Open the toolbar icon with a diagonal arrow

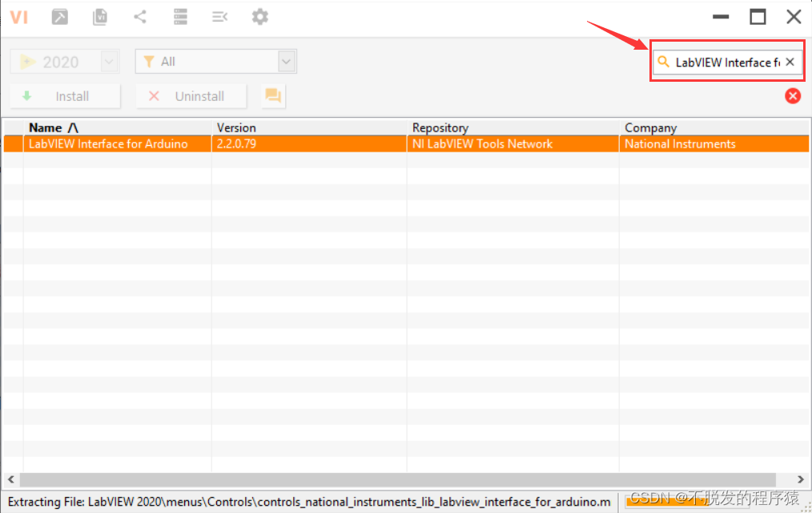point(59,17)
